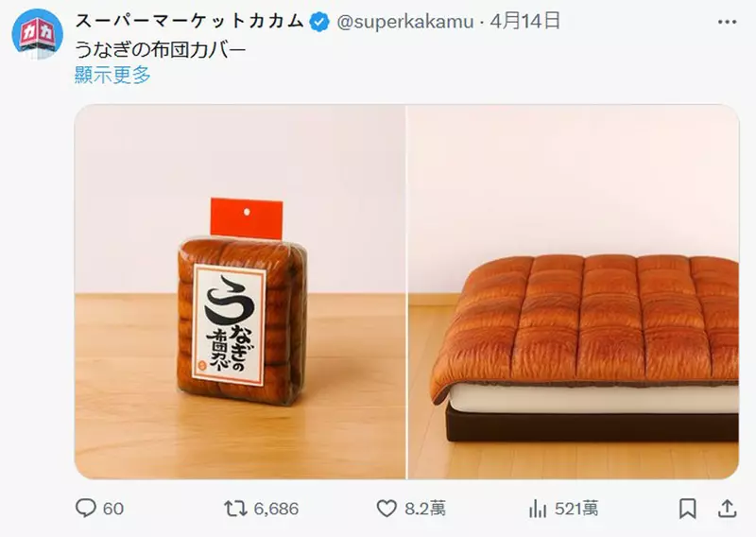Bookmark this tweet

point(687,509)
